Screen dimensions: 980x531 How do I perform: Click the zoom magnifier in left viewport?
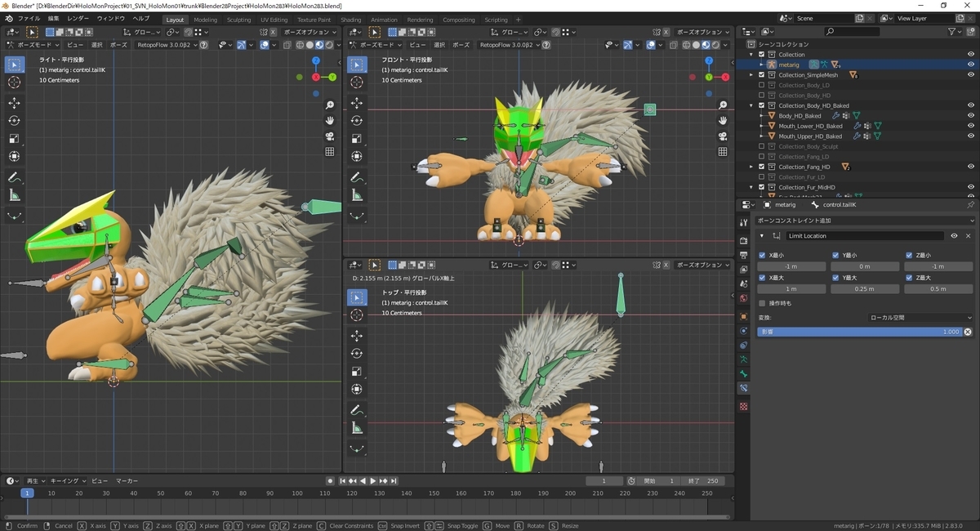[330, 105]
